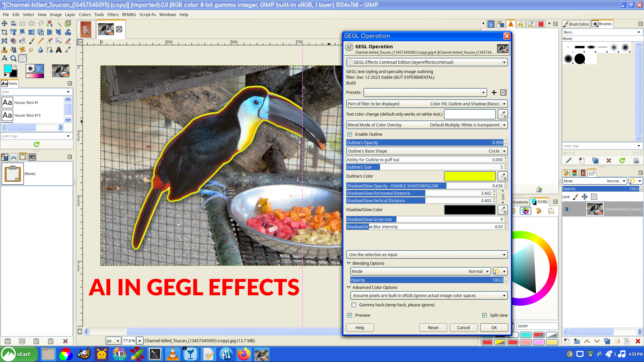Toggle the Split view checkbox

[x=484, y=315]
